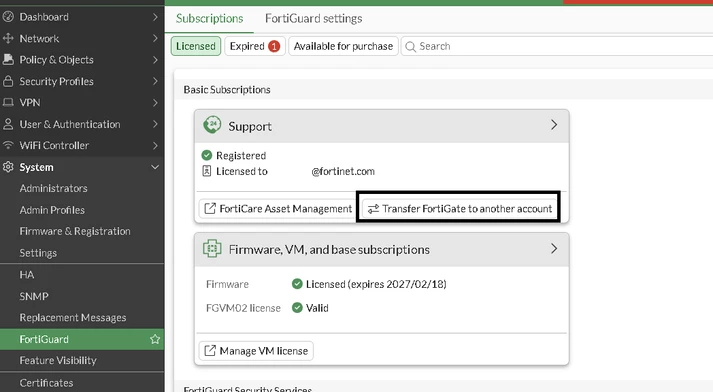Image resolution: width=713 pixels, height=392 pixels.
Task: Click Transfer FortiGate to another account
Action: pos(459,209)
